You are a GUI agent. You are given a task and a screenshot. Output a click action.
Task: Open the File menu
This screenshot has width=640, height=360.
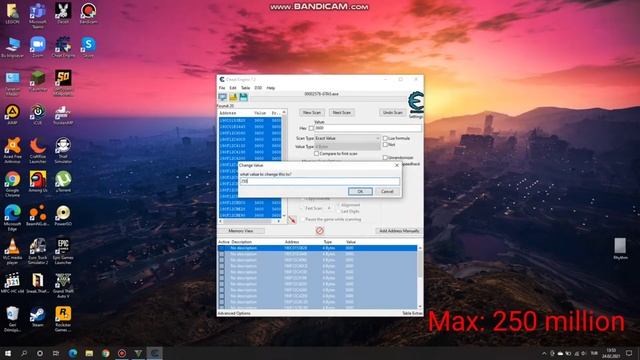coord(222,88)
